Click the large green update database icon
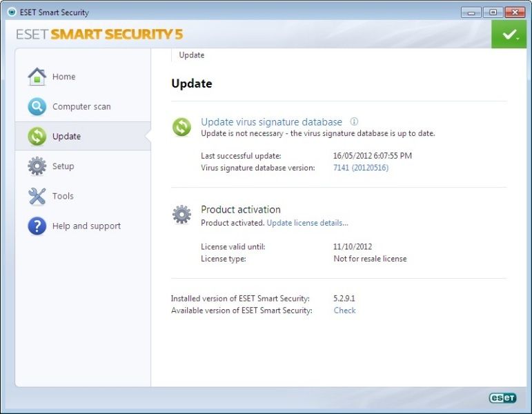 click(x=182, y=127)
